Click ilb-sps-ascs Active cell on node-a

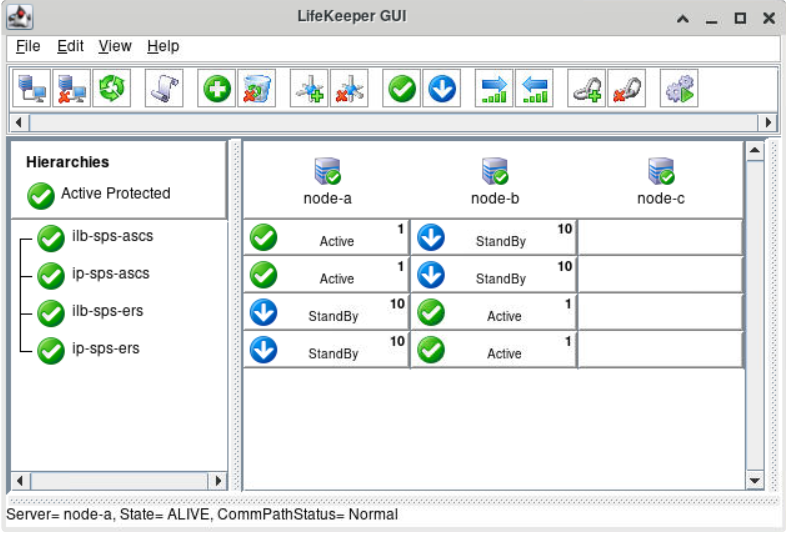(326, 237)
